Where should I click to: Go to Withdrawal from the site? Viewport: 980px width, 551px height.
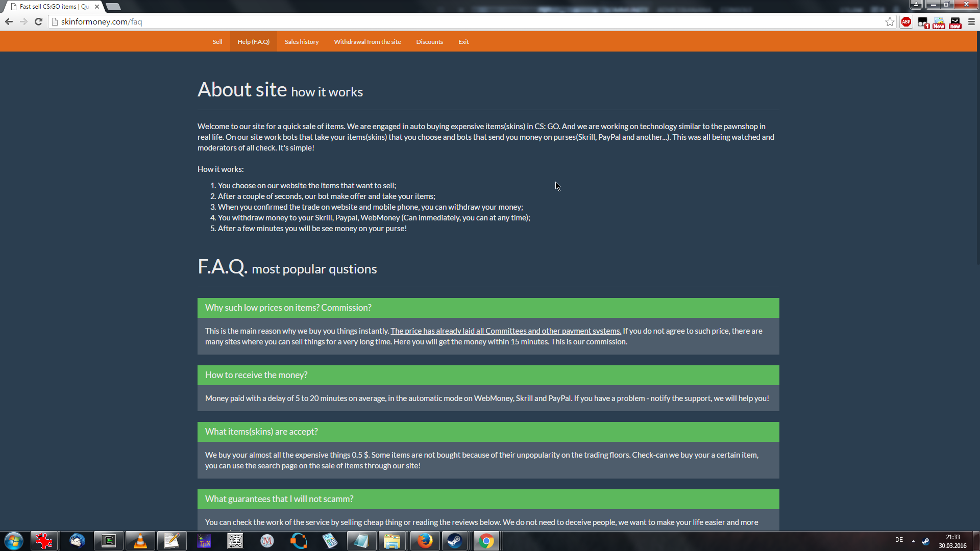coord(367,42)
